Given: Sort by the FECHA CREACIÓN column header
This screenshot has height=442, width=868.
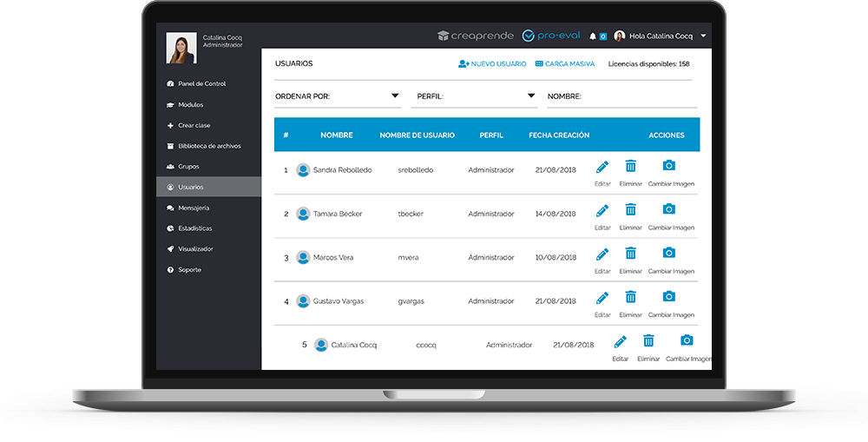Looking at the screenshot, I should coord(559,135).
